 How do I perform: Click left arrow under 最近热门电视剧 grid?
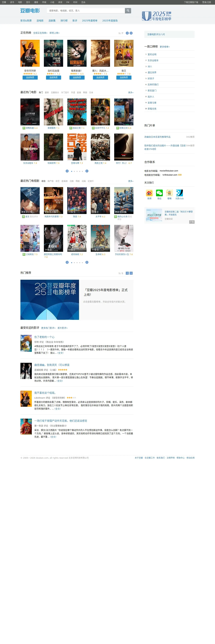tap(67, 262)
